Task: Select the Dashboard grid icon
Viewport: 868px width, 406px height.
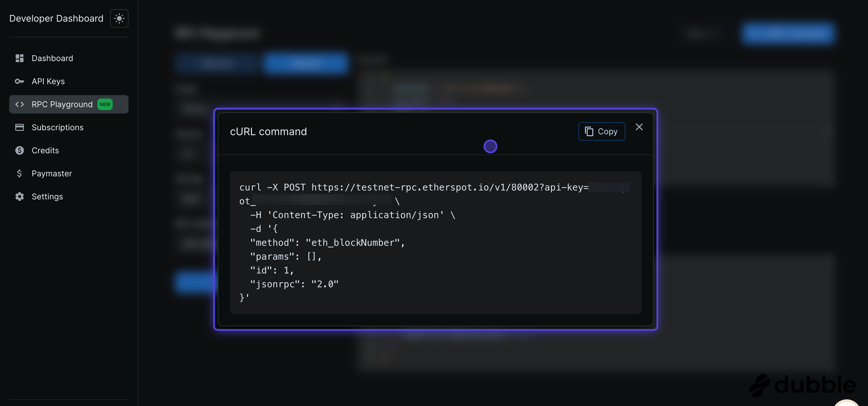Action: pos(20,58)
